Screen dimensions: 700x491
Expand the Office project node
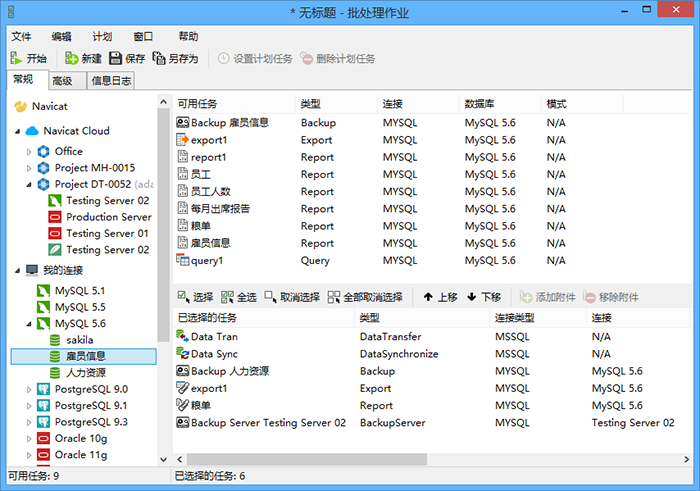tap(30, 152)
